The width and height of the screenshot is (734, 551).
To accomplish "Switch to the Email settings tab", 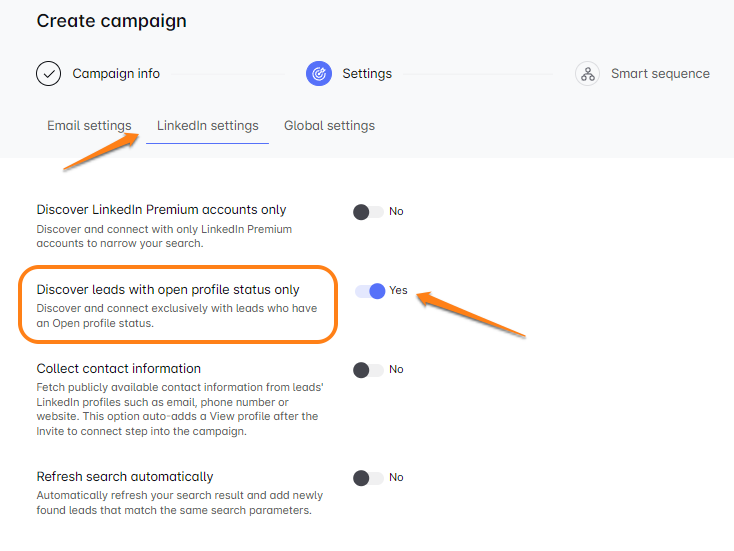I will click(x=89, y=126).
